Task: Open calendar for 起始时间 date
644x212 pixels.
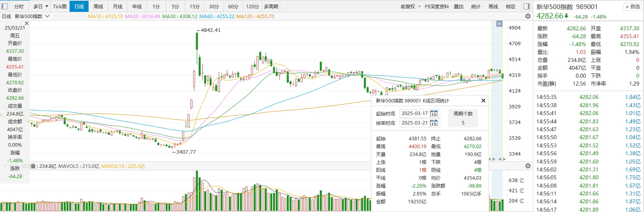Action: point(434,113)
